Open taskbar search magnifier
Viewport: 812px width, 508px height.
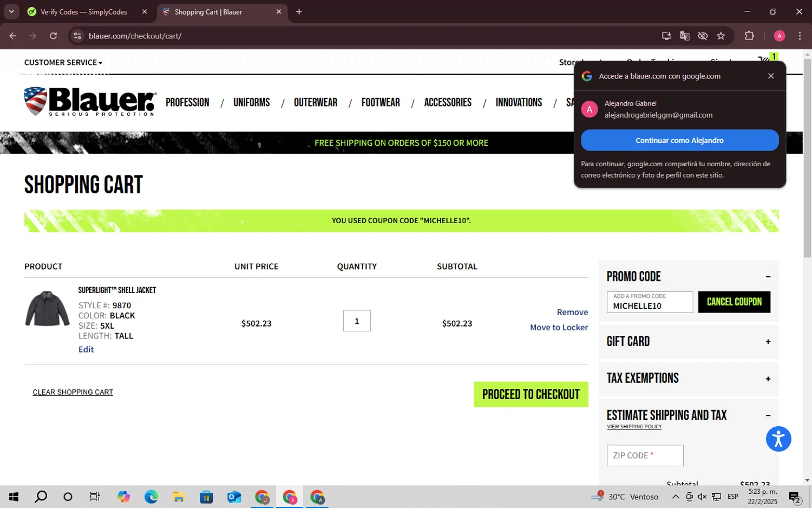click(x=41, y=497)
